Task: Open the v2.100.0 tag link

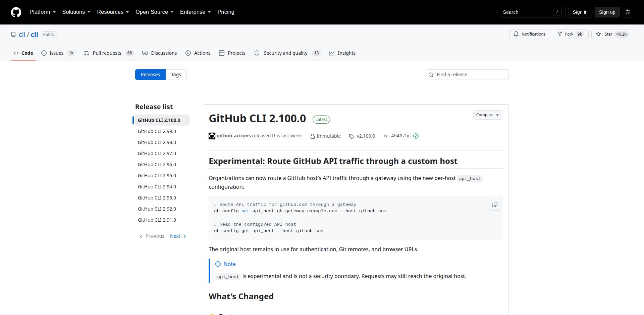Action: (366, 136)
